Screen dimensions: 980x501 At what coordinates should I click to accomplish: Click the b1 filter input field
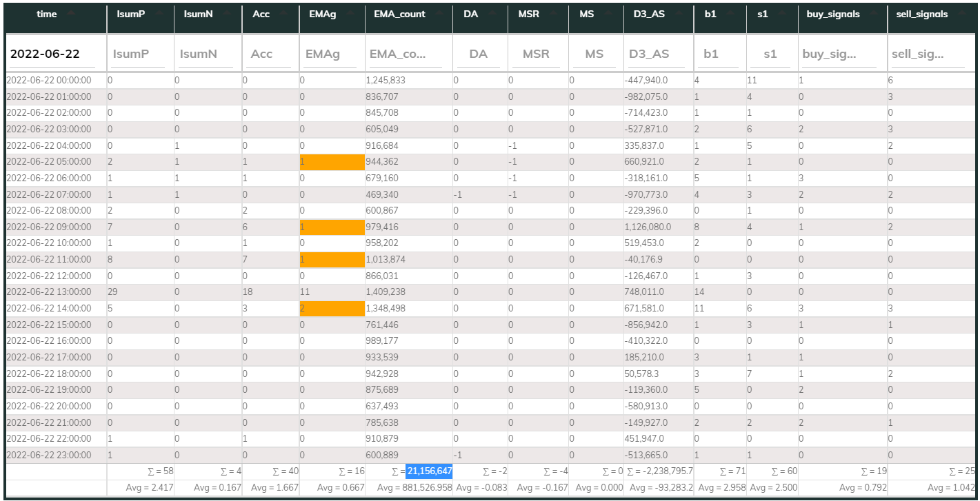(x=719, y=54)
